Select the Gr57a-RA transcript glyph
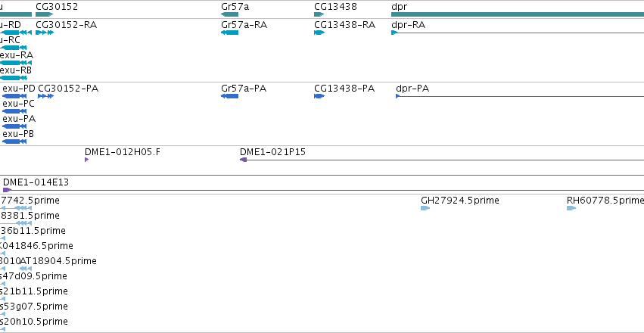Viewport: 644px width, 333px height. pos(229,33)
